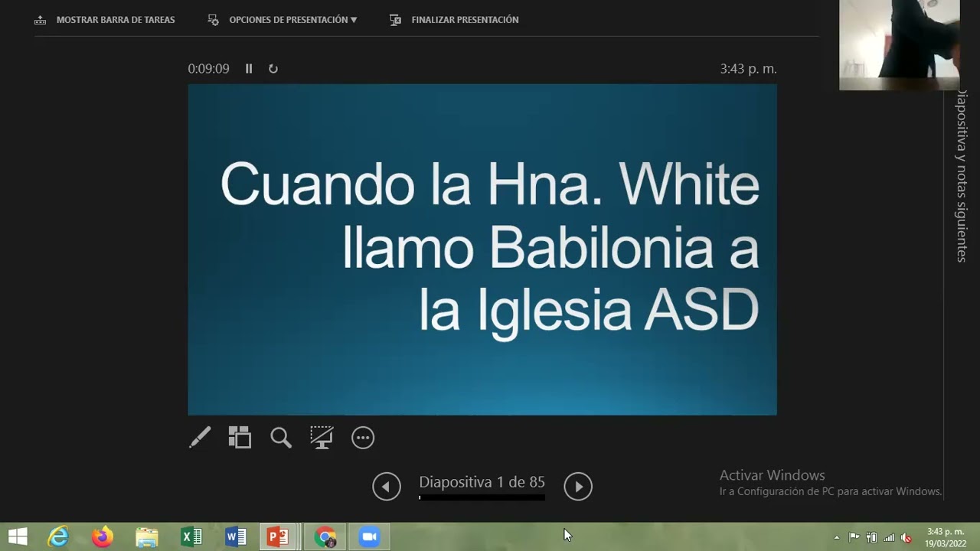Screen dimensions: 980x551
Task: Click the battery power tray icon
Action: tap(871, 537)
